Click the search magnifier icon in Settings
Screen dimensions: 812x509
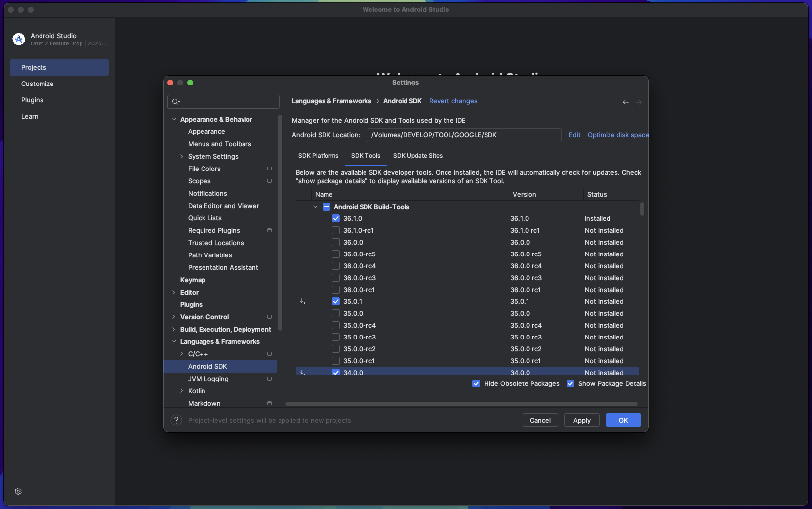click(x=176, y=102)
